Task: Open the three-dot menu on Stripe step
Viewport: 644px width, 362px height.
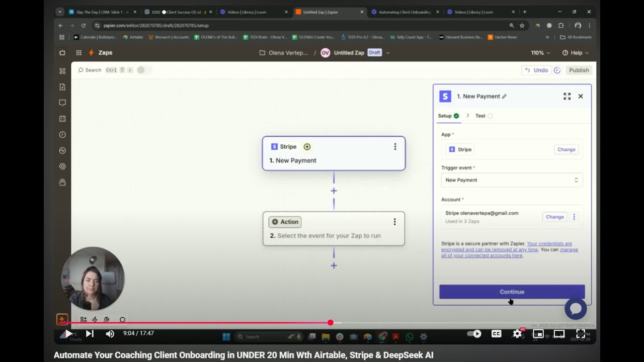Action: tap(395, 146)
